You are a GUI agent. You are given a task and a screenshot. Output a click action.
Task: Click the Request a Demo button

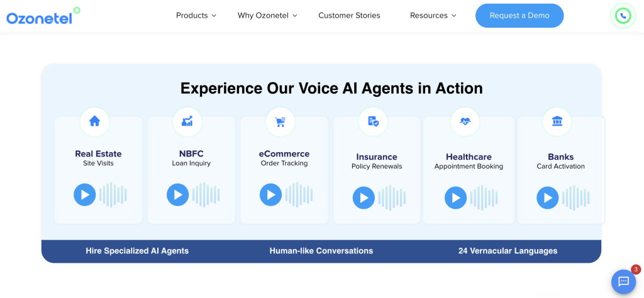click(519, 16)
